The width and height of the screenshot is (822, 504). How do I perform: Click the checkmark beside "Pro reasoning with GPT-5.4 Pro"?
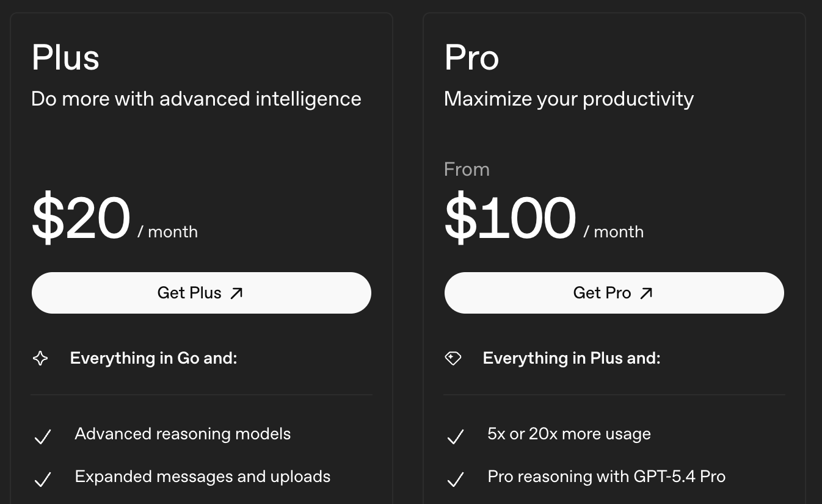coord(456,480)
